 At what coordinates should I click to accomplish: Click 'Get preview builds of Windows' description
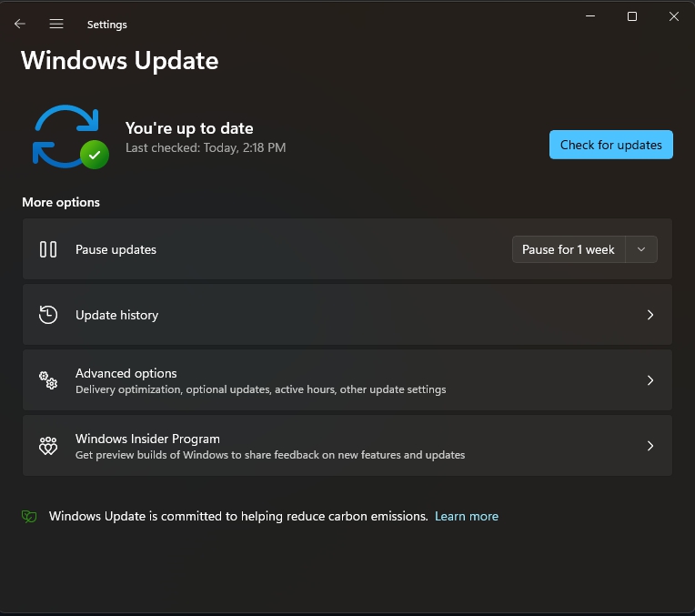[270, 455]
